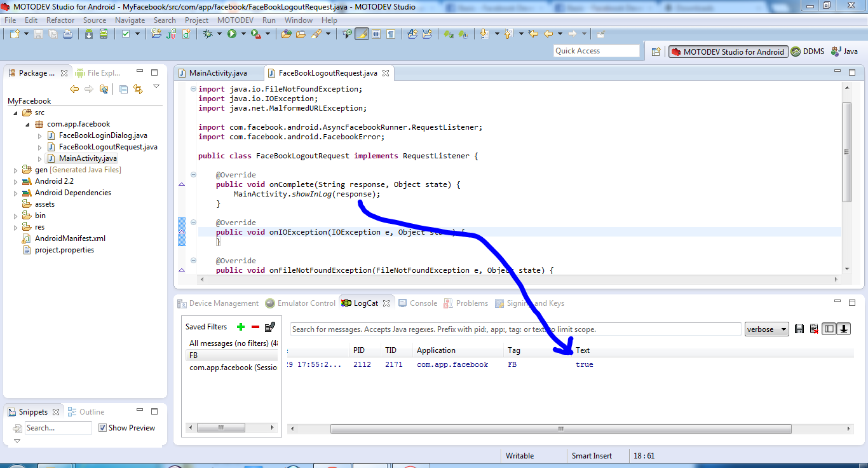Edit selected LogCat filter icon
The width and height of the screenshot is (868, 468).
270,327
